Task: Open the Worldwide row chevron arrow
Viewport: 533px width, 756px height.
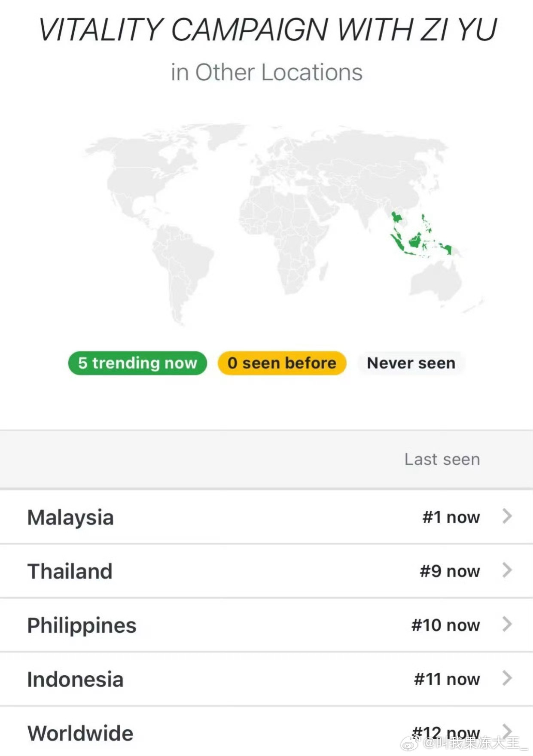Action: [507, 730]
